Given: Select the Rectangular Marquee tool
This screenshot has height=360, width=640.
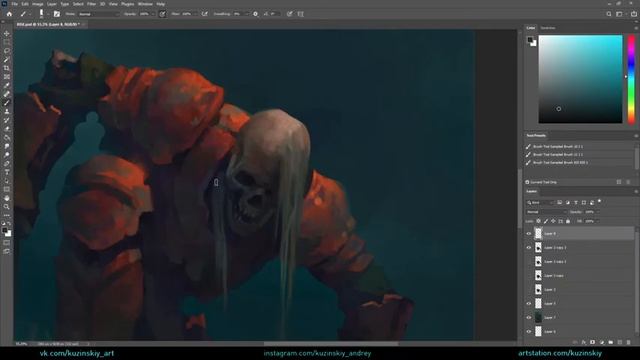Looking at the screenshot, I should point(7,42).
